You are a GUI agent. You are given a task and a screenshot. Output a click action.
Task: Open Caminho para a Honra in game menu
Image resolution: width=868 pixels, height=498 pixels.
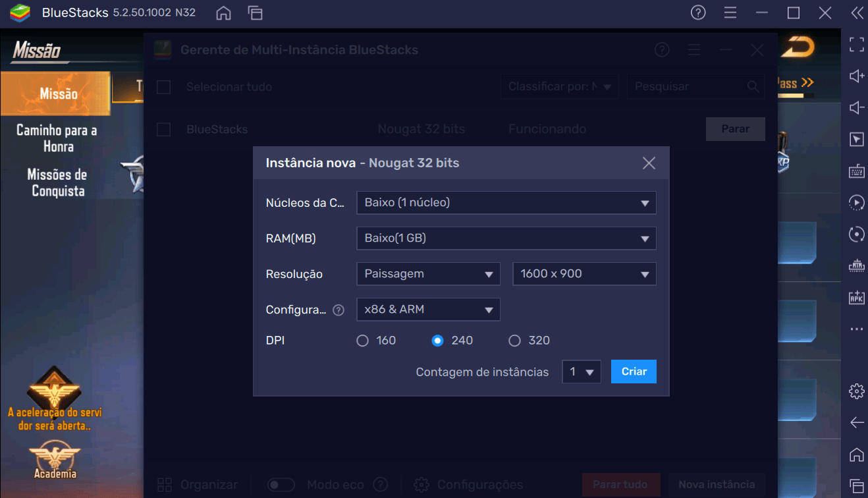pos(57,138)
